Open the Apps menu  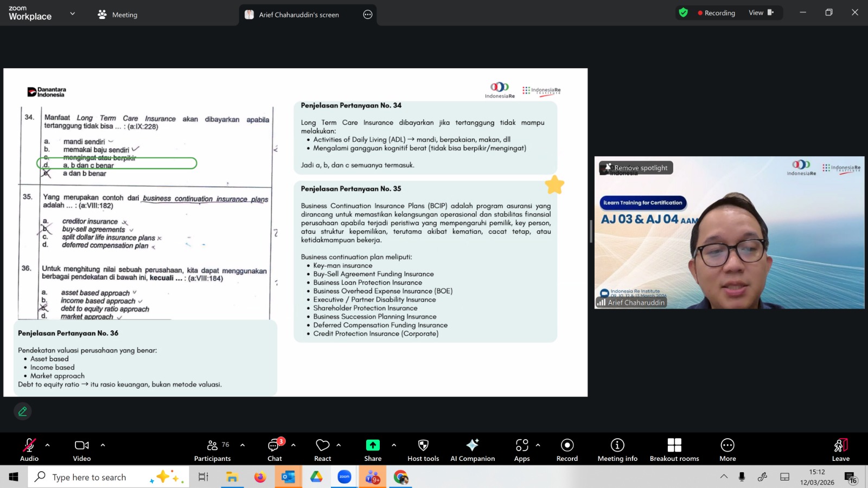(522, 450)
